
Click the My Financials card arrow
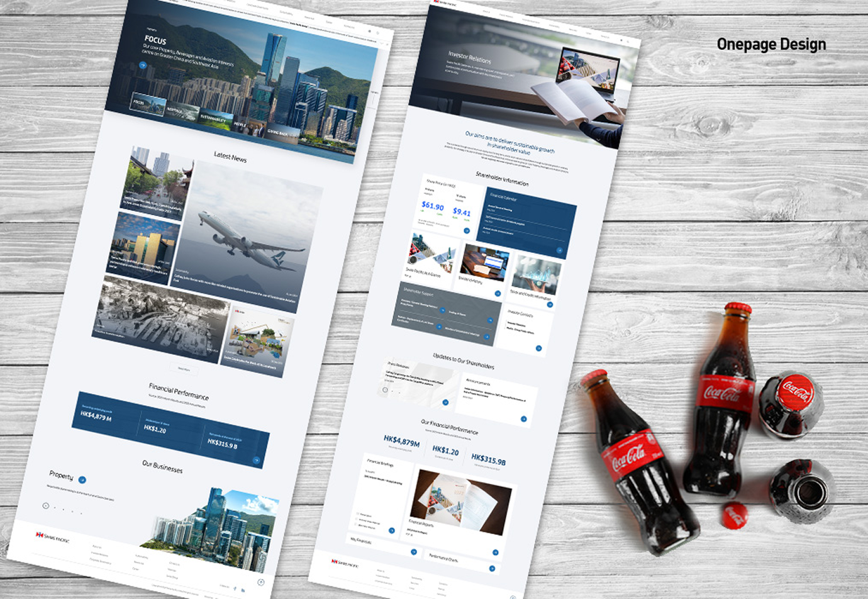coord(413,552)
